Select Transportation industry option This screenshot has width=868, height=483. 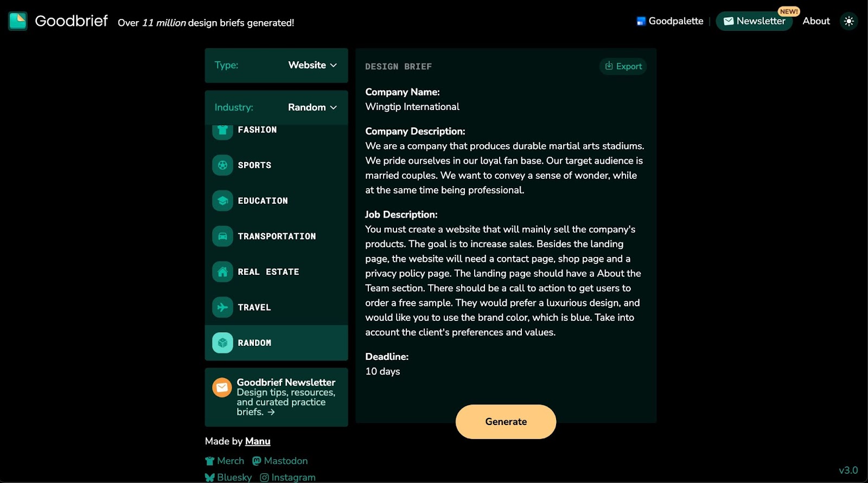click(276, 236)
